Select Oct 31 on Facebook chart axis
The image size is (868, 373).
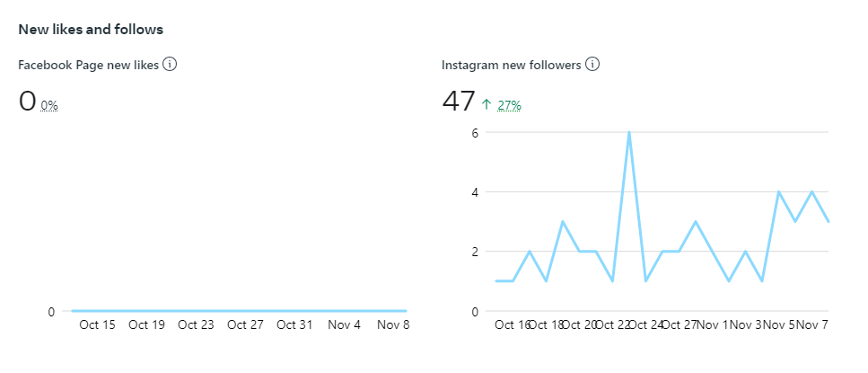click(x=294, y=324)
